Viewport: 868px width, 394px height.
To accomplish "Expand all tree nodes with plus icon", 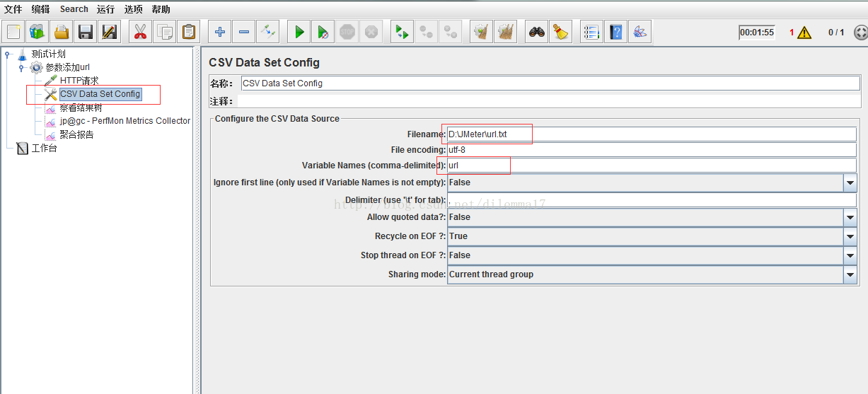I will pos(220,32).
